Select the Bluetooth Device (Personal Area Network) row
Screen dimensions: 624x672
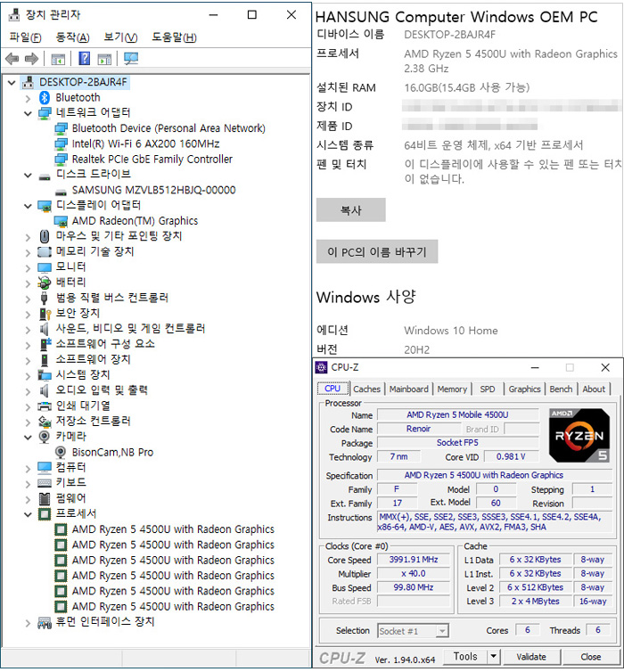click(x=160, y=128)
